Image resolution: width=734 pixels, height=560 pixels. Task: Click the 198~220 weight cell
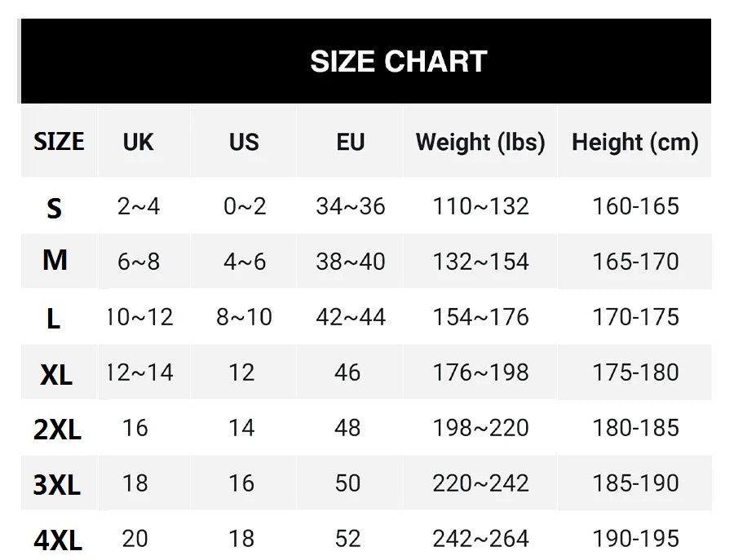coord(480,428)
